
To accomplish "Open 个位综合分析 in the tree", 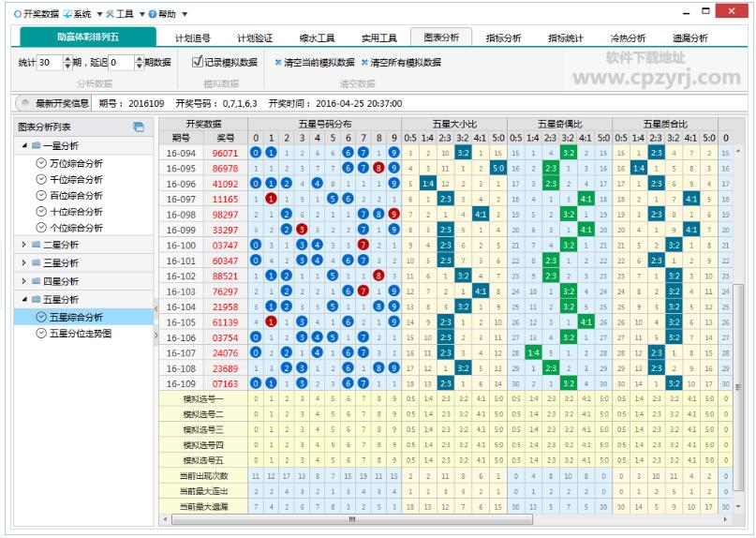I will pyautogui.click(x=76, y=228).
